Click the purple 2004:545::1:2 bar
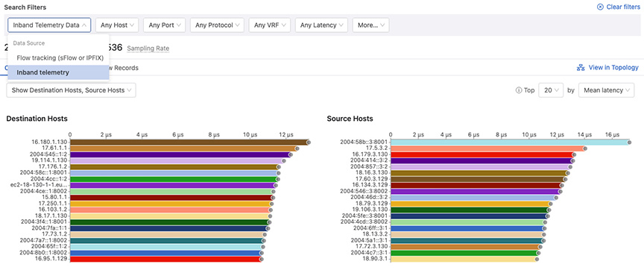 click(x=180, y=154)
